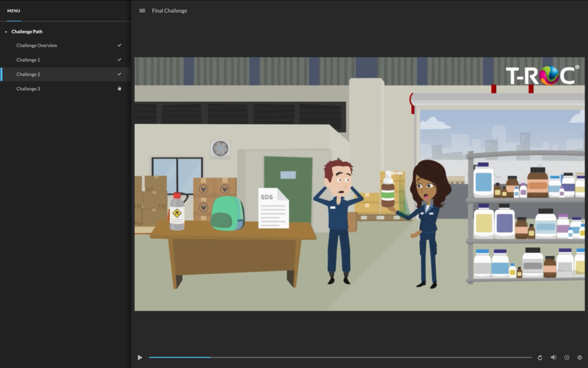The width and height of the screenshot is (588, 368).
Task: Select the locked Challenge 3 item
Action: coord(28,89)
